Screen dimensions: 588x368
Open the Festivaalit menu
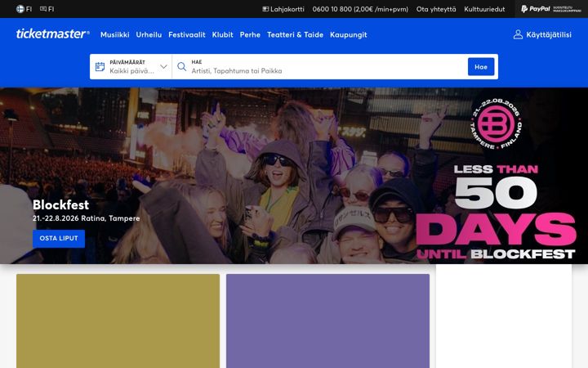point(187,34)
